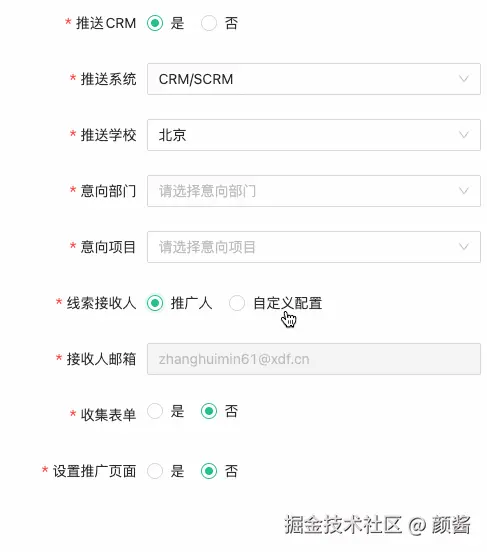Click the 接收人邮箱 email field
This screenshot has height=552, width=487.
tap(314, 359)
